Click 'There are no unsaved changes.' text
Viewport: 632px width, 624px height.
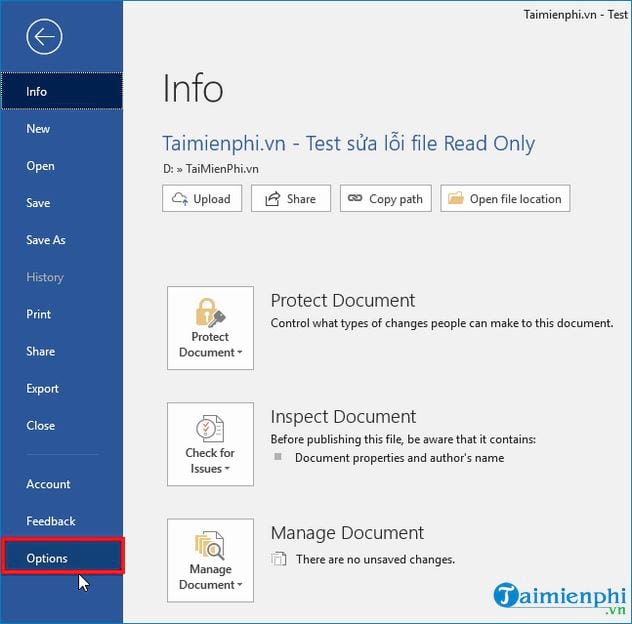click(x=375, y=560)
